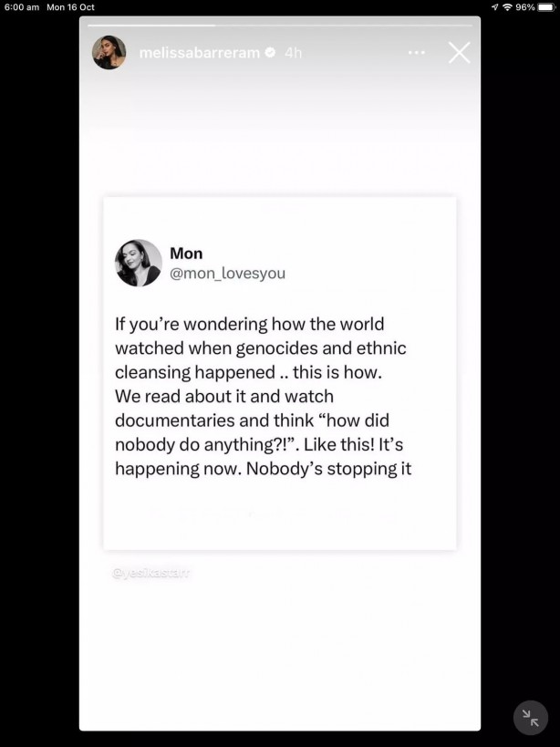This screenshot has height=747, width=560.
Task: Open the melissabarreram username link
Action: (199, 53)
